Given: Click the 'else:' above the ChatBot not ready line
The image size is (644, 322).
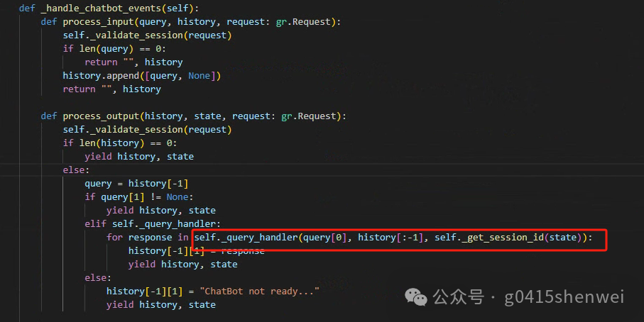Looking at the screenshot, I should point(98,278).
